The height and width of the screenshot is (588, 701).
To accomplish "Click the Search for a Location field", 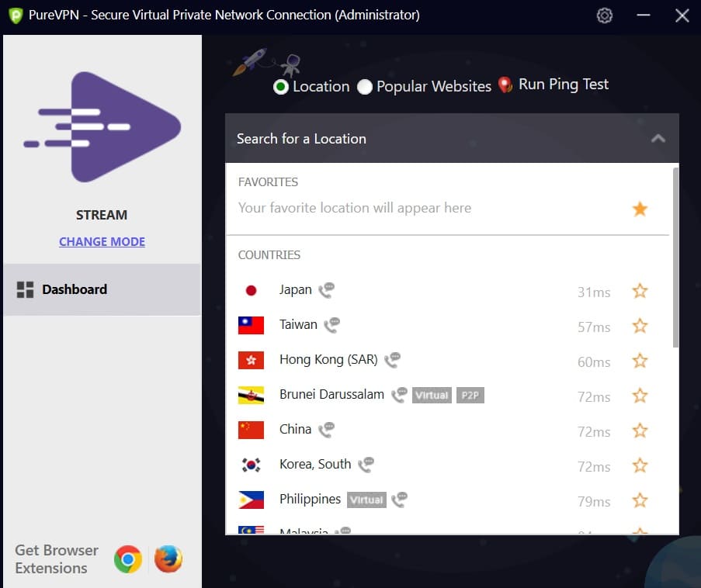I will 452,138.
